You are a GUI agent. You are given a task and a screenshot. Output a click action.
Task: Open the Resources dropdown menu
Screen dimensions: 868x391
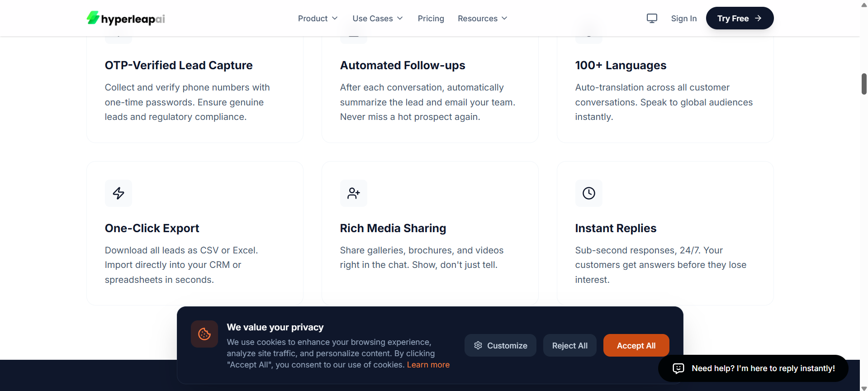tap(483, 18)
